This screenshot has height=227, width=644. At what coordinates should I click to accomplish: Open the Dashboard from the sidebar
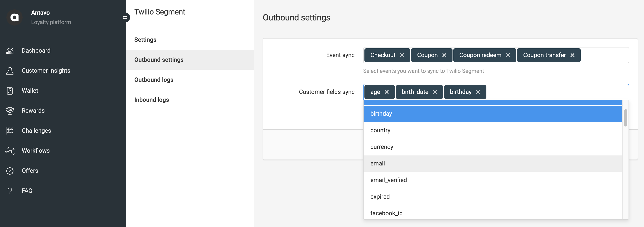coord(36,50)
